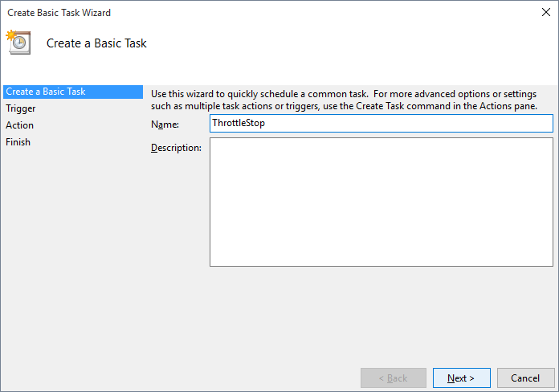The width and height of the screenshot is (559, 392).
Task: Click the Name label
Action: [165, 125]
